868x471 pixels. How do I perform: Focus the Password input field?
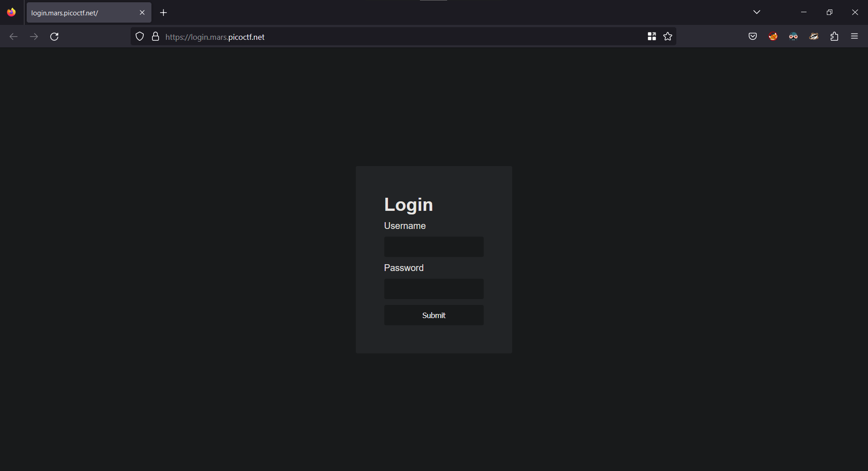pos(434,289)
